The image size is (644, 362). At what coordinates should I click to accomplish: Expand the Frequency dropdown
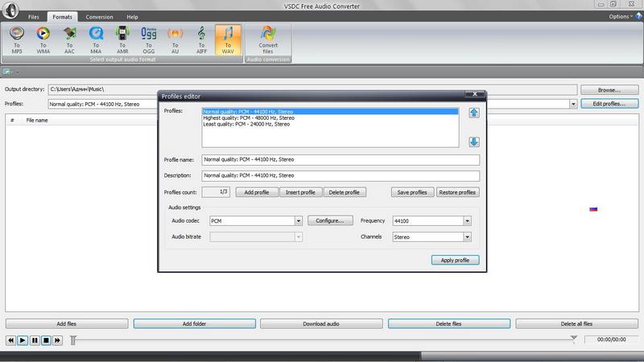467,220
